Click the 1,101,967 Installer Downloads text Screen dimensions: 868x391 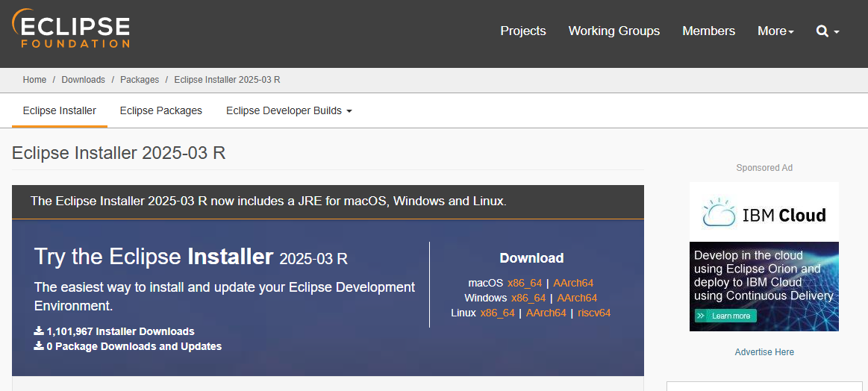coord(121,332)
